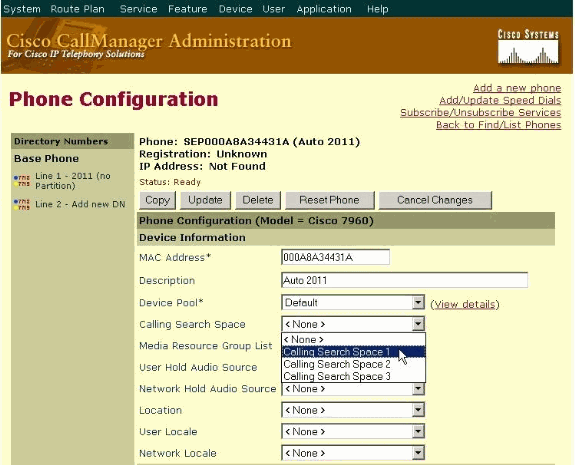Click the Phone SEP000A8A34431A title text

(249, 142)
